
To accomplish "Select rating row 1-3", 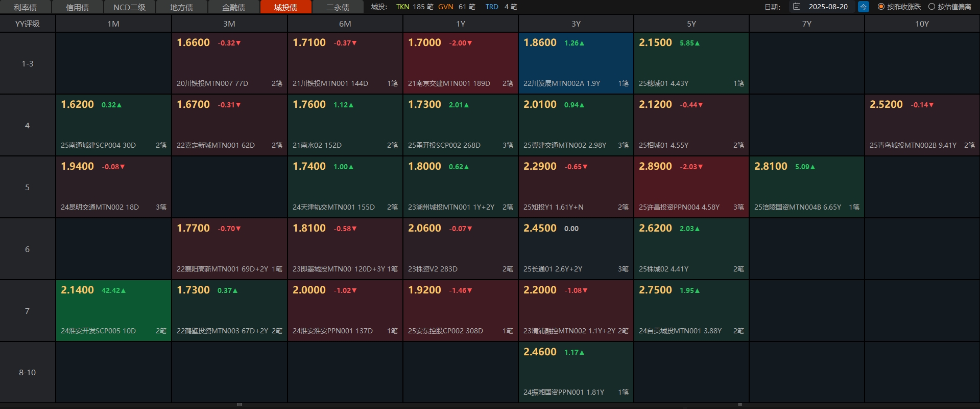I will pos(28,63).
